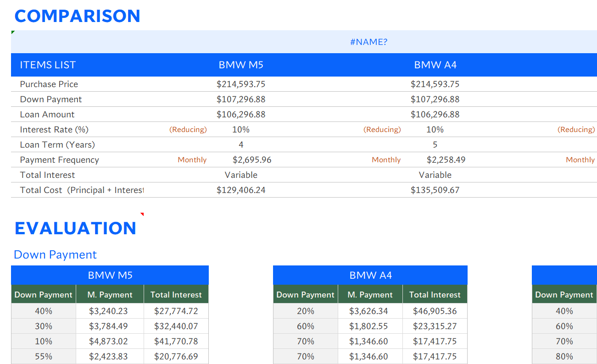
Task: Select BMW M5 header in comparison table
Action: point(241,65)
